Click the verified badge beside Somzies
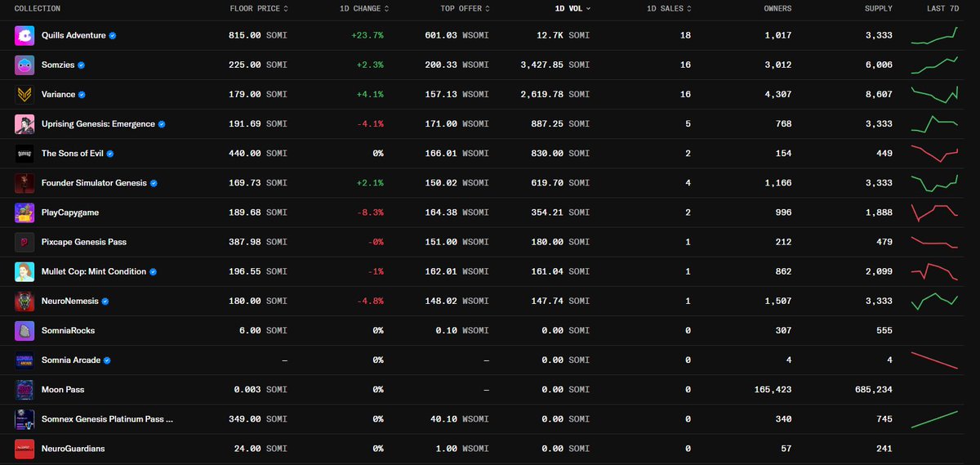980x465 pixels. click(82, 65)
